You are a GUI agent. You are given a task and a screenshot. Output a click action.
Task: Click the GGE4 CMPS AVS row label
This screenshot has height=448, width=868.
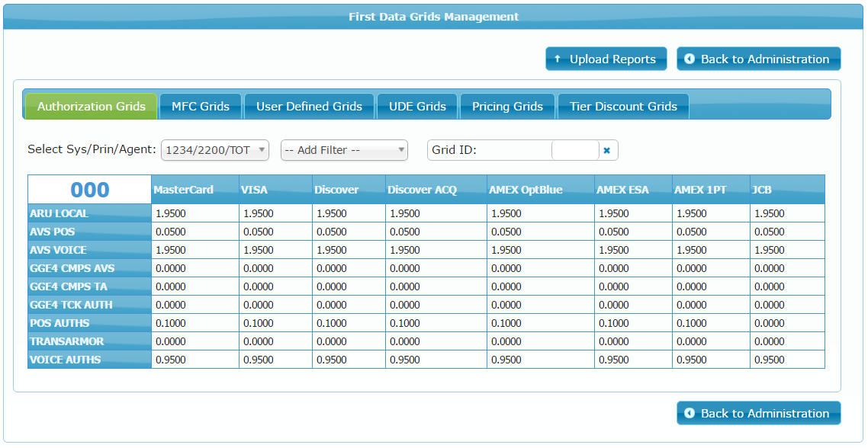[90, 268]
